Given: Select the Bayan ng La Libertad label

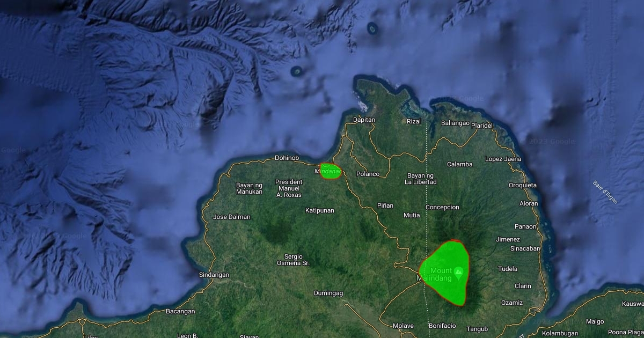Looking at the screenshot, I should click(420, 179).
